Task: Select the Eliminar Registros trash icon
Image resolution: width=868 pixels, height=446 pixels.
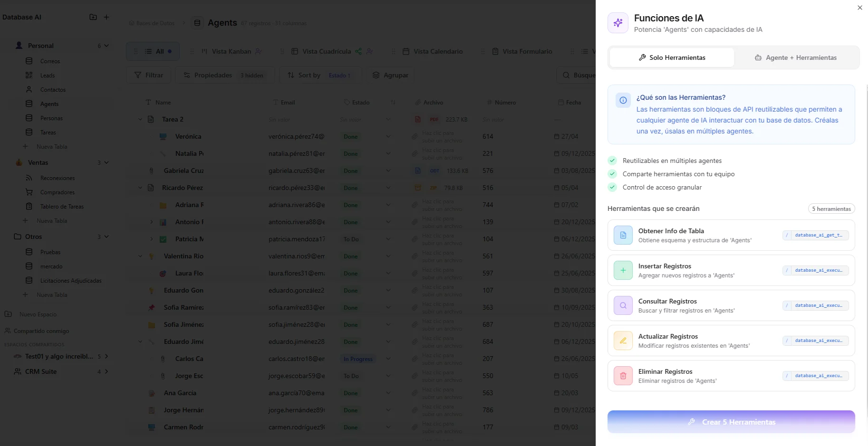Action: point(623,376)
